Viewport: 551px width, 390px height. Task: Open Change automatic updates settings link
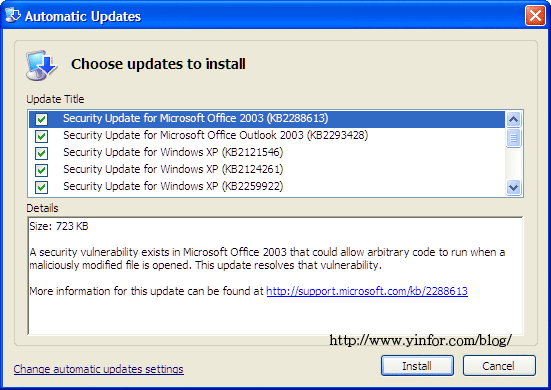coord(98,369)
